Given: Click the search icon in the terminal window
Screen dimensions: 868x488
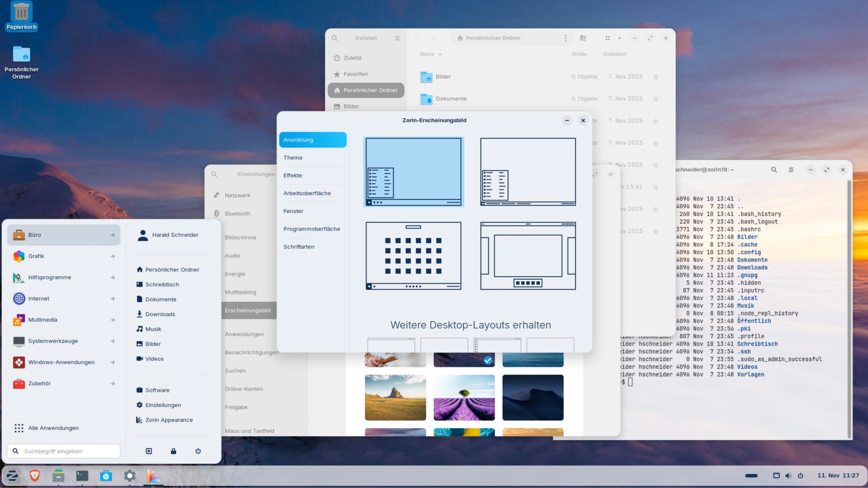Looking at the screenshot, I should [774, 169].
